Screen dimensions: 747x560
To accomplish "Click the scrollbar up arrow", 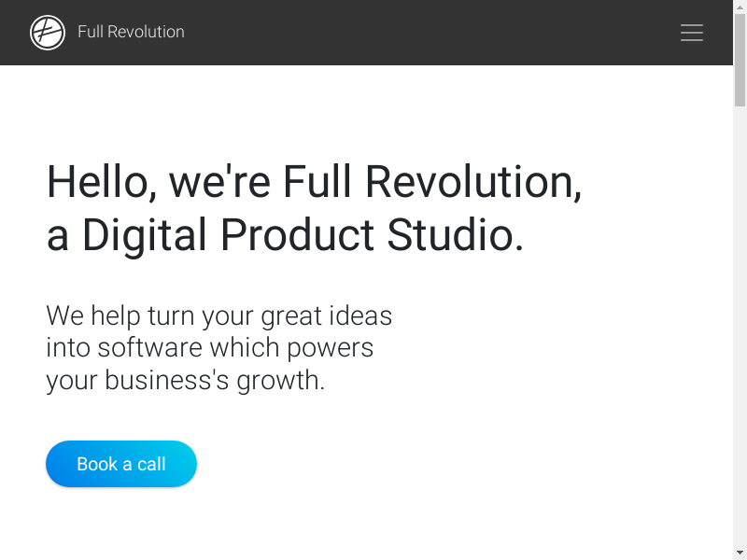I will pos(740,7).
